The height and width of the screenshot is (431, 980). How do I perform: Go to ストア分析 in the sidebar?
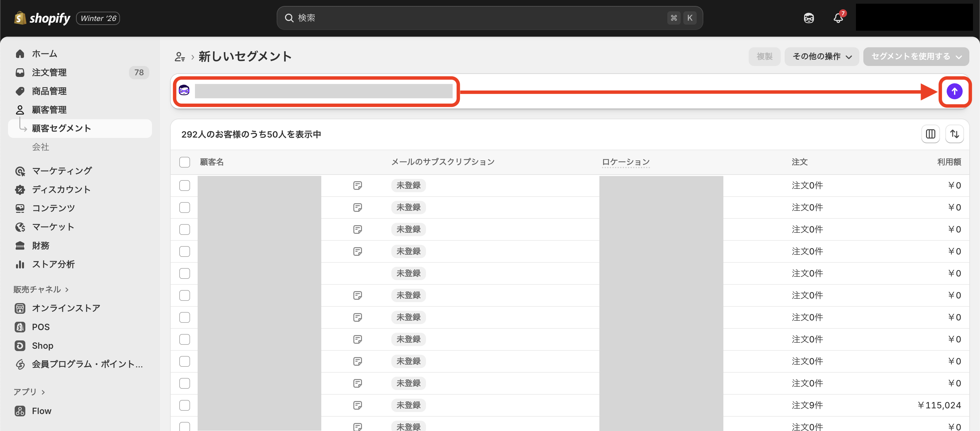pyautogui.click(x=53, y=264)
